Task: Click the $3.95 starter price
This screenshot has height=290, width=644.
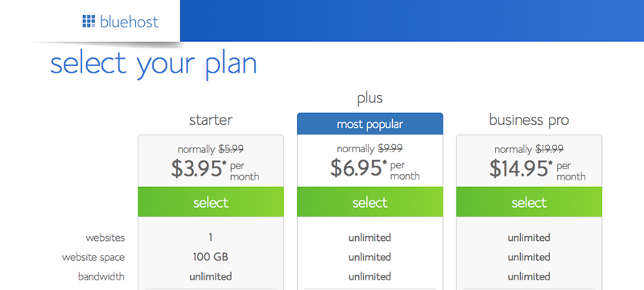Action: click(199, 169)
